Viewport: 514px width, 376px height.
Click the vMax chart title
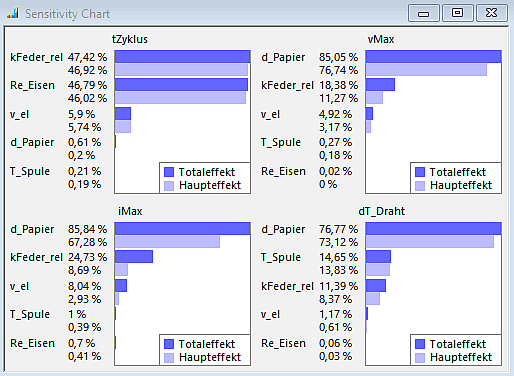381,39
